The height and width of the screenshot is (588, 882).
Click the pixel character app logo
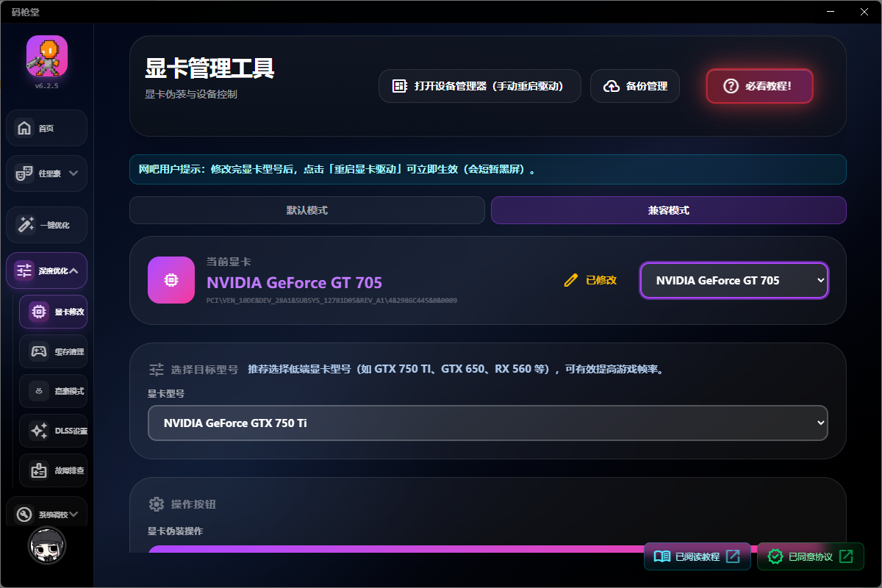point(47,57)
